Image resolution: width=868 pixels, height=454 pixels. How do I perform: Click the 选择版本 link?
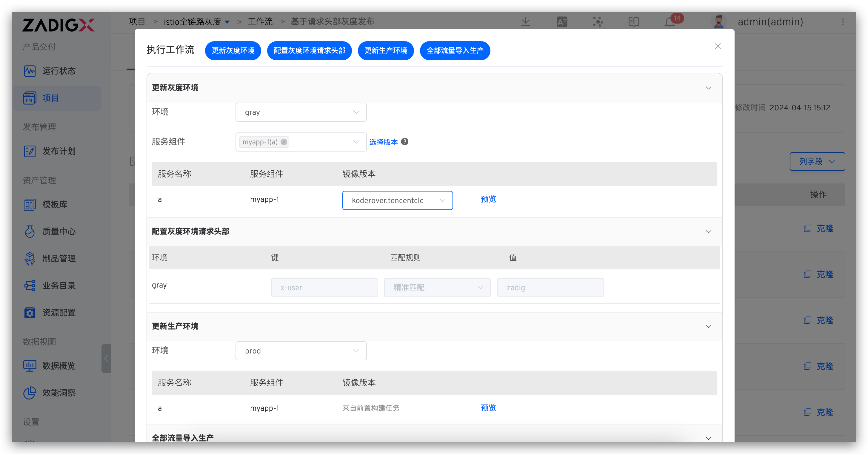(383, 142)
